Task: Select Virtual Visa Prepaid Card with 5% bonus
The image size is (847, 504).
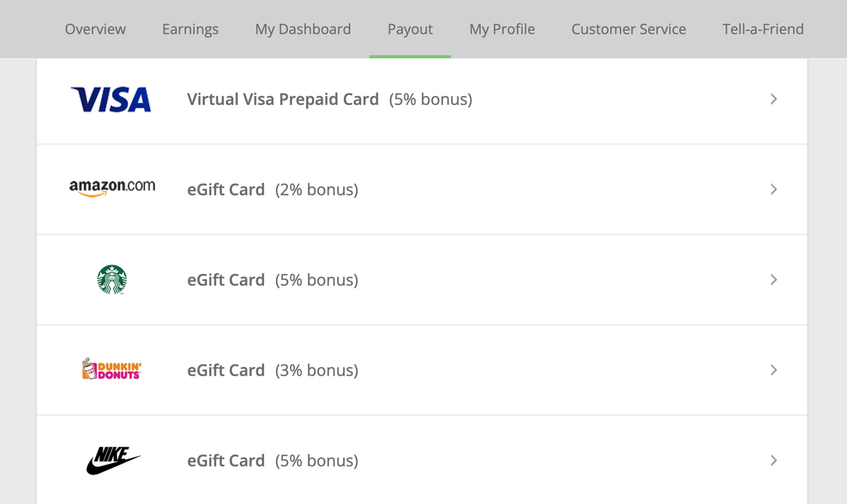Action: [x=329, y=99]
